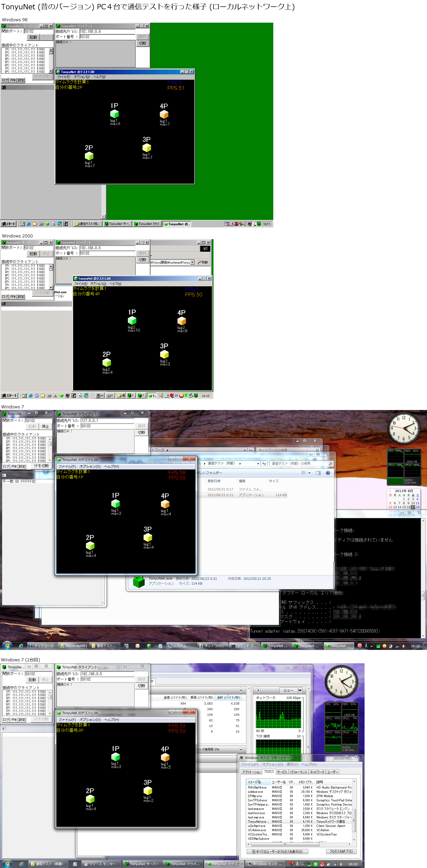Toggle preview pane icon in 通信テスト explorer
This screenshot has width=427, height=868.
318,473
